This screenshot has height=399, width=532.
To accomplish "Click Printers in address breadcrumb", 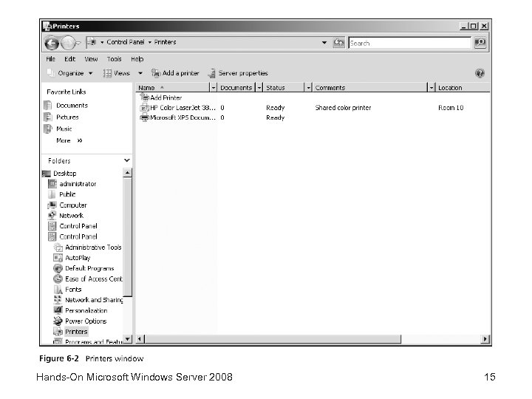I will pyautogui.click(x=165, y=42).
